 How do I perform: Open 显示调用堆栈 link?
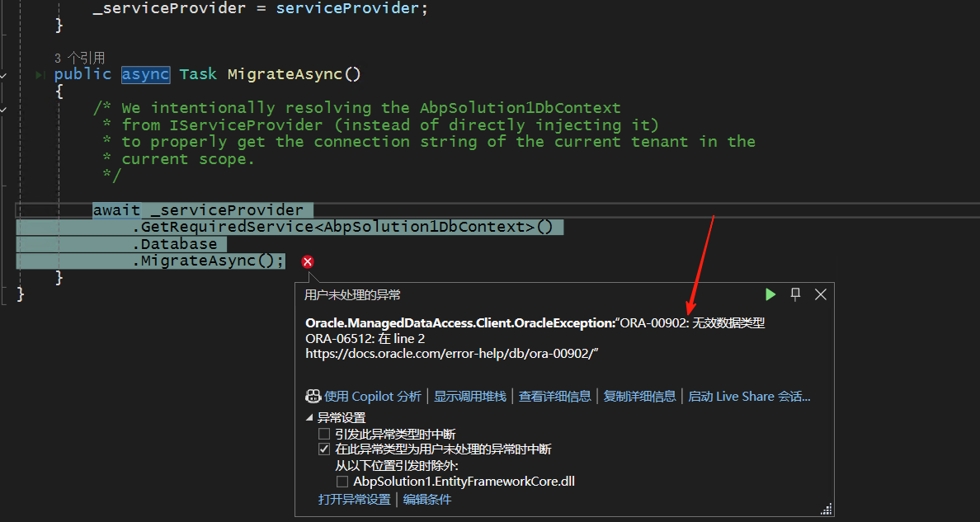[x=470, y=397]
